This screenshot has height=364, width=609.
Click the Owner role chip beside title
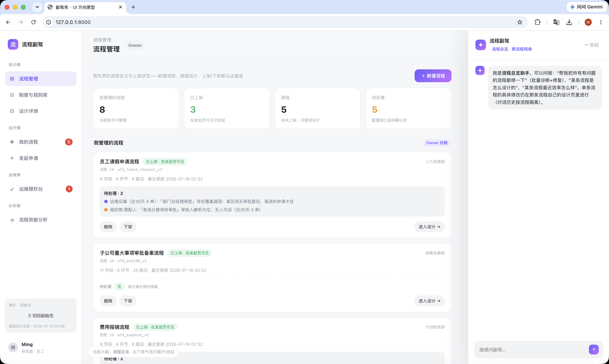click(x=135, y=45)
